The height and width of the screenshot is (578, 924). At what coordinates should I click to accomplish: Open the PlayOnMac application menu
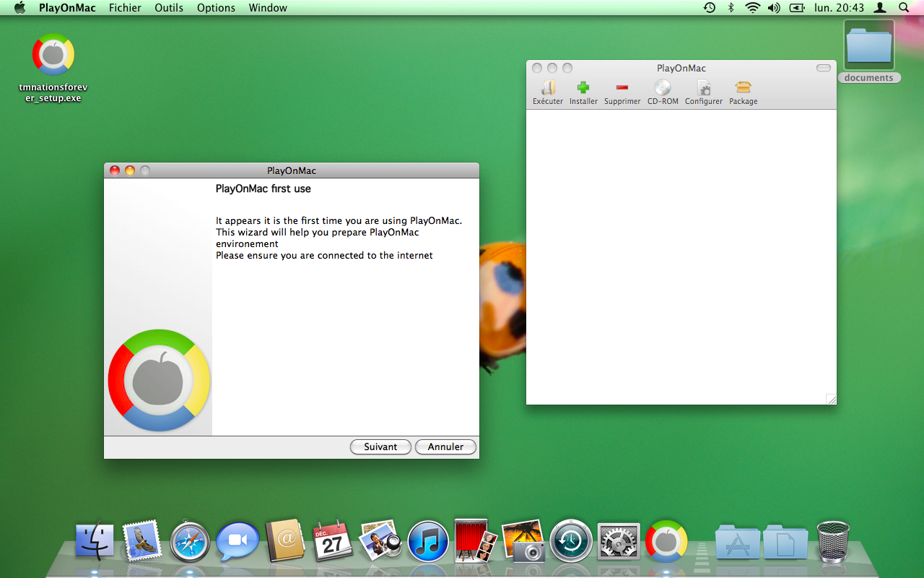[67, 8]
